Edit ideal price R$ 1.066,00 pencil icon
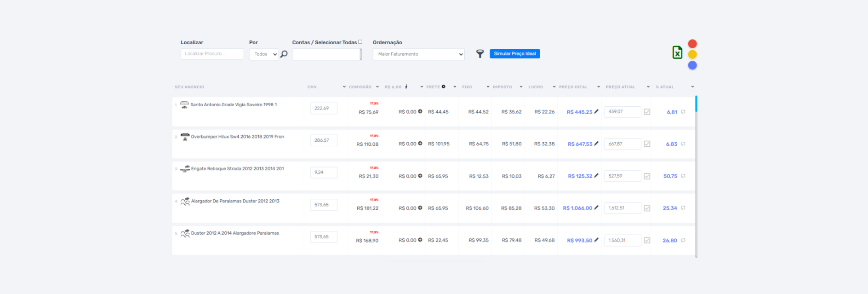868x294 pixels. [596, 208]
